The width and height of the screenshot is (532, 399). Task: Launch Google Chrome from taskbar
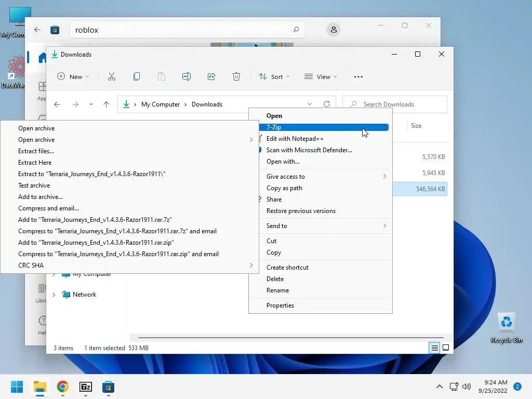click(62, 387)
